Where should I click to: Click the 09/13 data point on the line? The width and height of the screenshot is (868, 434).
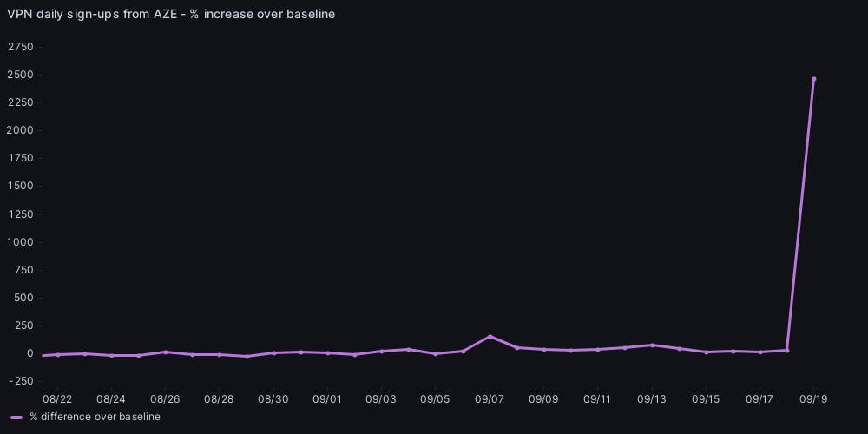click(x=652, y=345)
